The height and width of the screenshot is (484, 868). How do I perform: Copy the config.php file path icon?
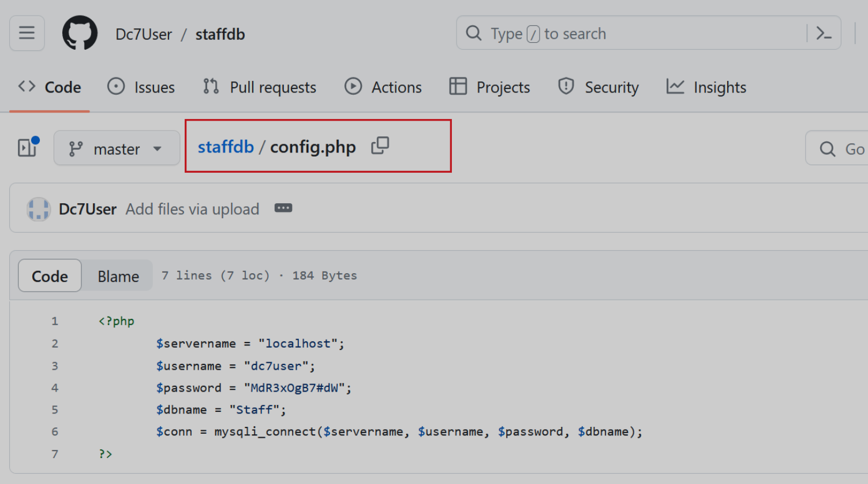[x=380, y=146]
